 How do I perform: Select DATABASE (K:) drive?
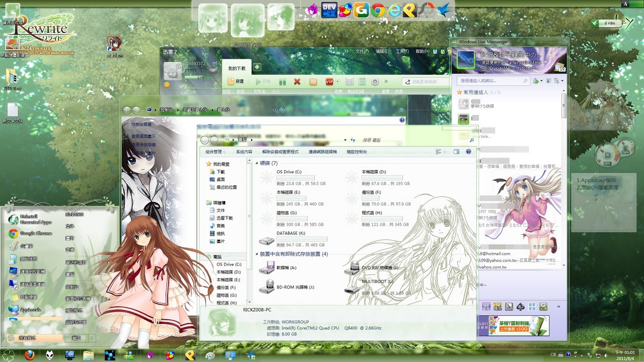tap(293, 239)
